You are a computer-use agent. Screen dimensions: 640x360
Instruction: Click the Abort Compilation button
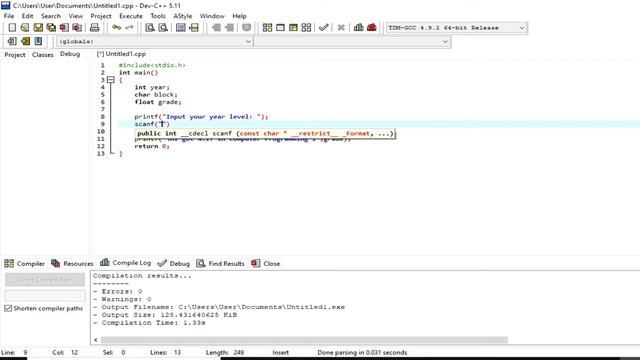[x=45, y=280]
